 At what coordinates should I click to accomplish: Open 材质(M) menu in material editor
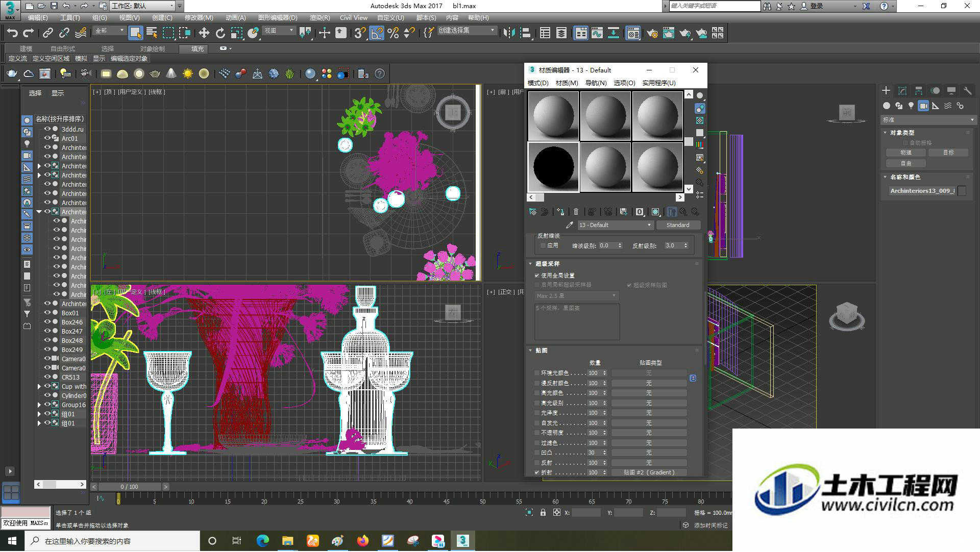click(x=567, y=83)
